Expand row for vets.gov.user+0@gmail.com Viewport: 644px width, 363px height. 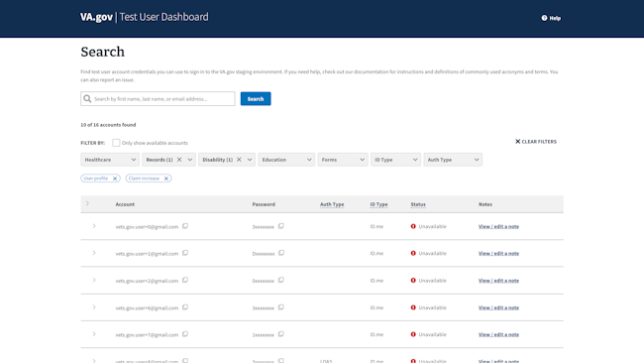pos(94,226)
